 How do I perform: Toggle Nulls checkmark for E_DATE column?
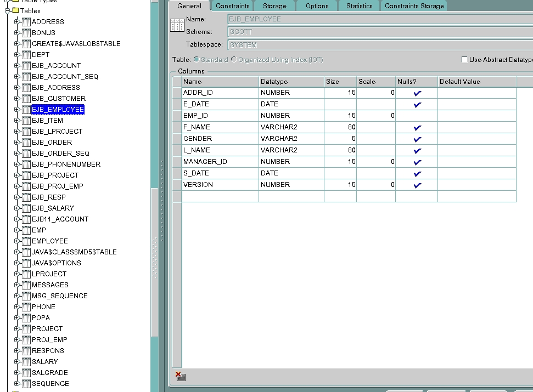(417, 105)
